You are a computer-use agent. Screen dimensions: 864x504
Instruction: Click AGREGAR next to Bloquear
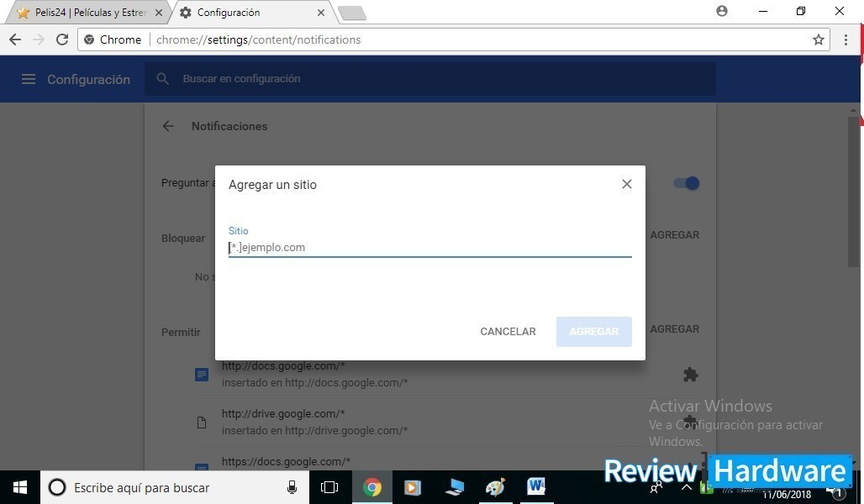click(x=674, y=235)
